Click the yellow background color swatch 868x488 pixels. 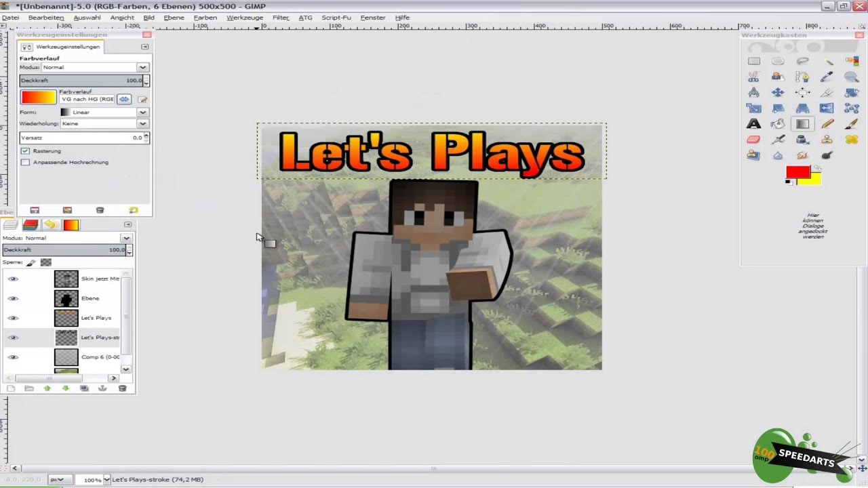coord(812,180)
